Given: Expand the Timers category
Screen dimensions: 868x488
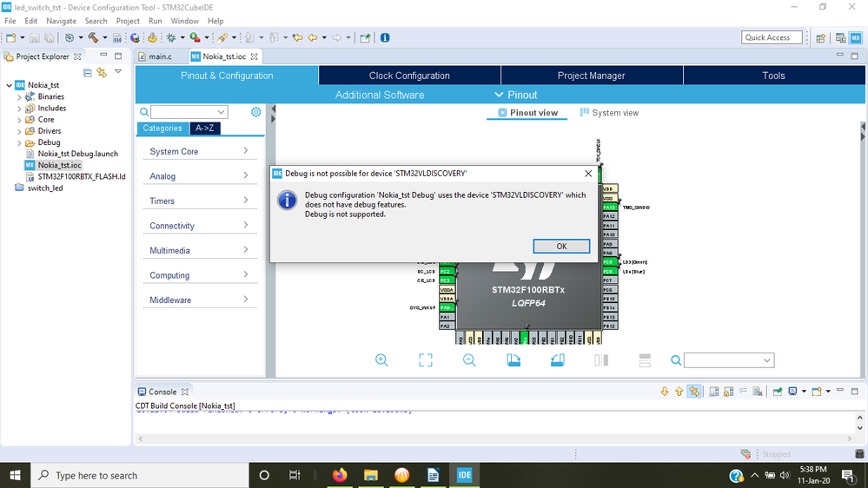Looking at the screenshot, I should coord(199,201).
